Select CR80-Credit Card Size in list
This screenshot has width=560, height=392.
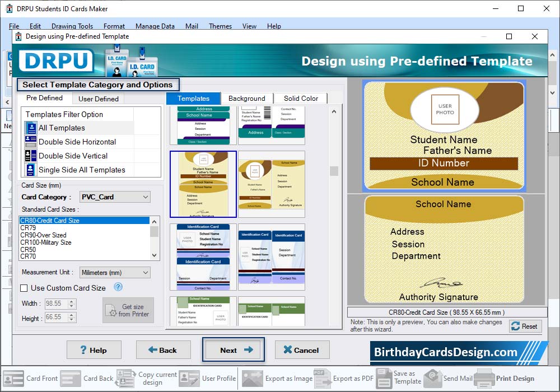coord(85,221)
